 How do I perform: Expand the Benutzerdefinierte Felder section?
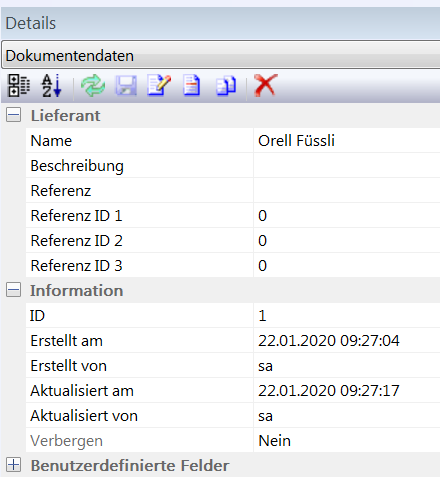(x=13, y=465)
